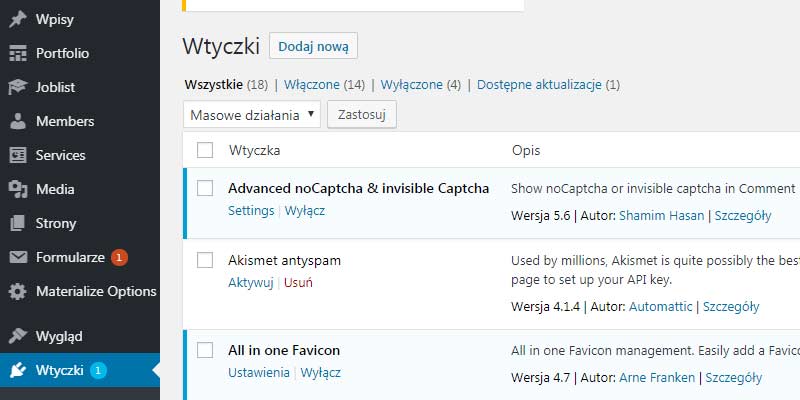Screen dimensions: 800x400
Task: Tick the select-all checkbox beside the Wtyczka header
Action: [205, 150]
